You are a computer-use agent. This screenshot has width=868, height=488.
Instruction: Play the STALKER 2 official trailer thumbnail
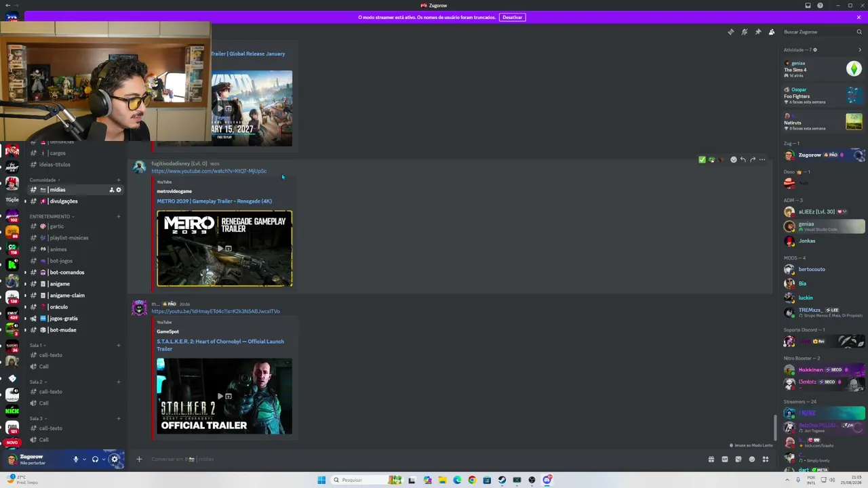(224, 396)
